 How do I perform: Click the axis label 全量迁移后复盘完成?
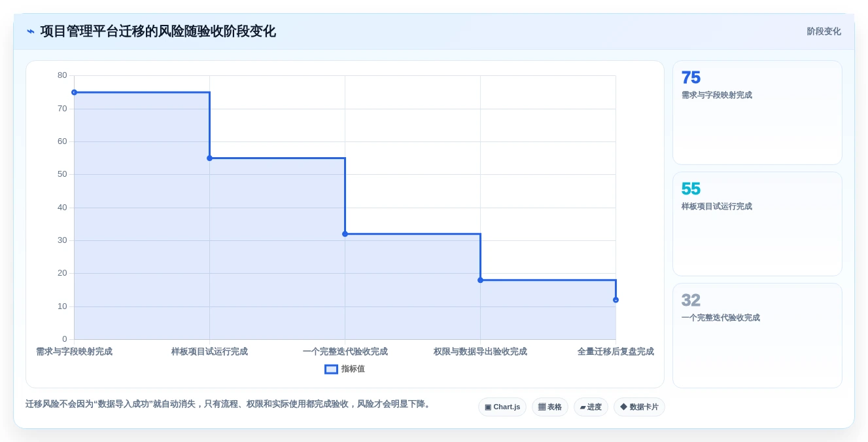616,352
